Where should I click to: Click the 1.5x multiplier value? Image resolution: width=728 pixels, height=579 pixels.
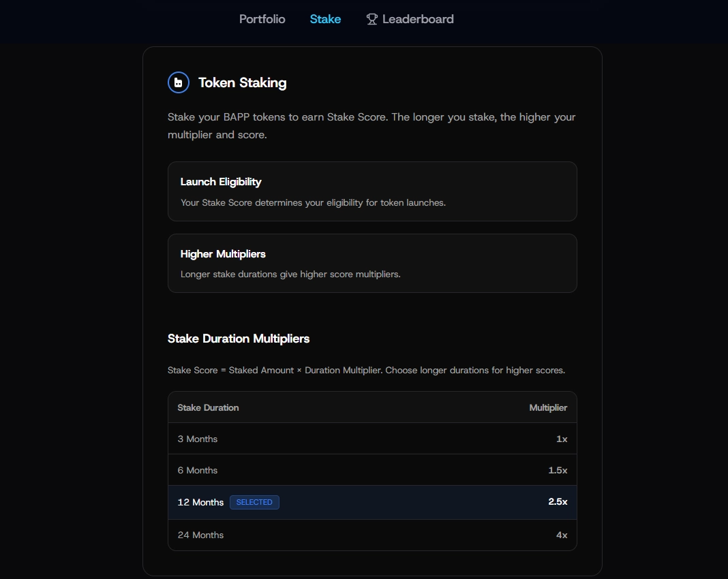(x=558, y=470)
